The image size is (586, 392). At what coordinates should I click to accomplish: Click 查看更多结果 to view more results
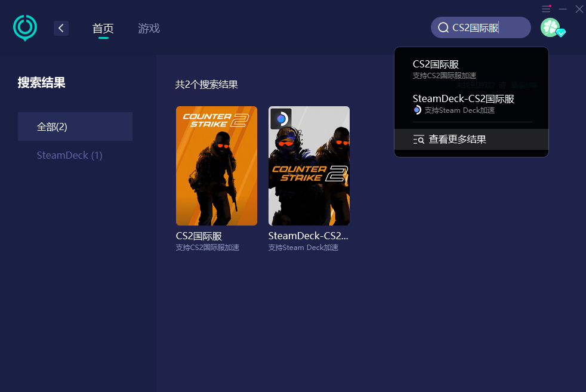457,140
